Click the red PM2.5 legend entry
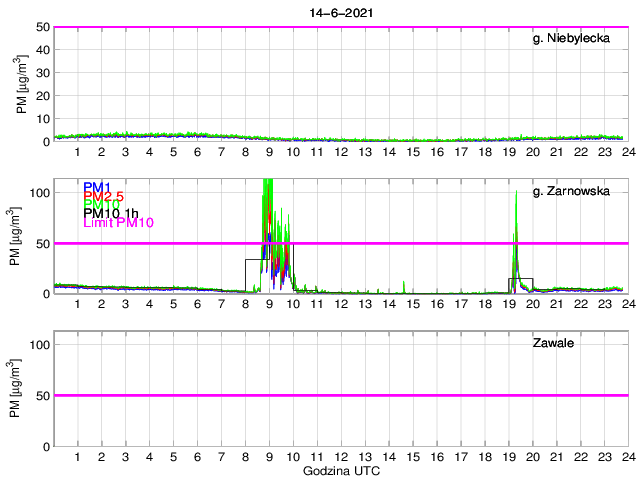The image size is (640, 480). (x=104, y=196)
